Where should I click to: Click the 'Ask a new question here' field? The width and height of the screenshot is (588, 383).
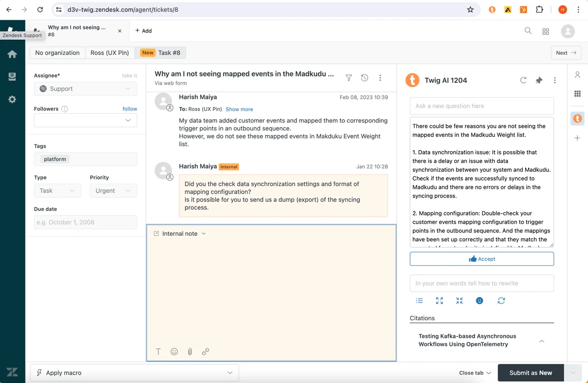(x=482, y=106)
